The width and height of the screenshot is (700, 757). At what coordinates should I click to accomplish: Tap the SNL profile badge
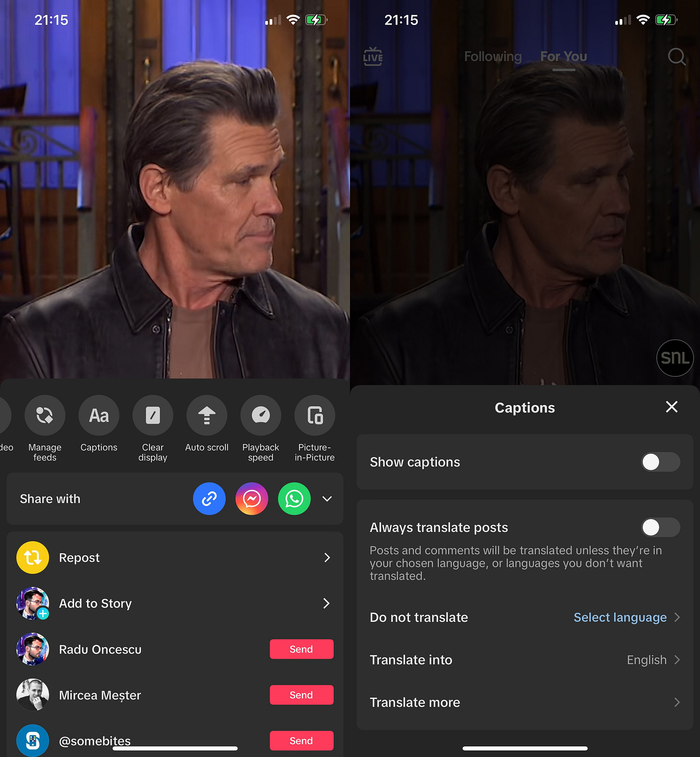(675, 358)
